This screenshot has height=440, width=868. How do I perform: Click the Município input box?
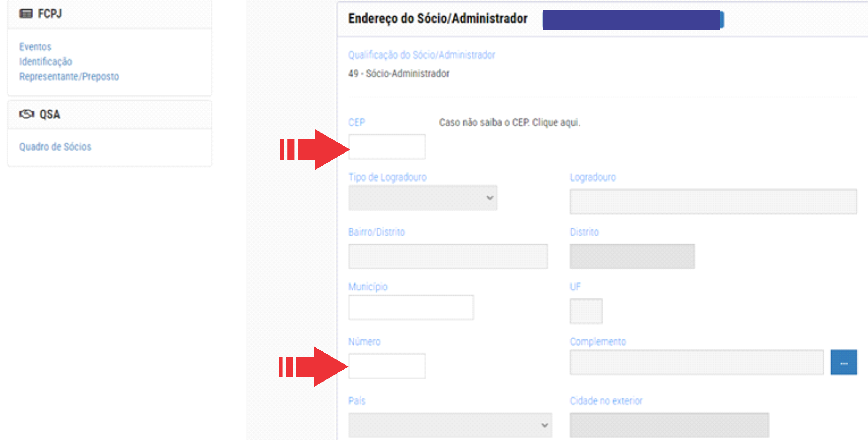(411, 307)
